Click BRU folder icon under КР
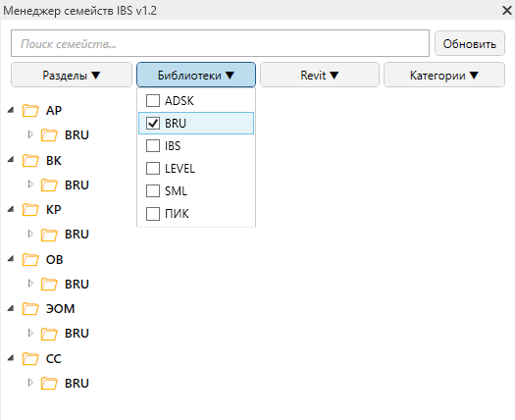Image resolution: width=515 pixels, height=420 pixels. click(x=49, y=235)
